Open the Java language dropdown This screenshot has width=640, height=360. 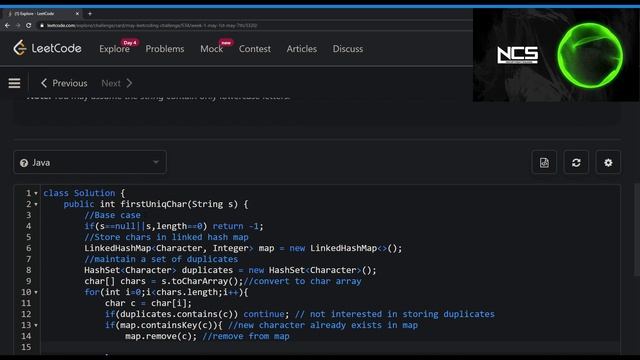90,162
